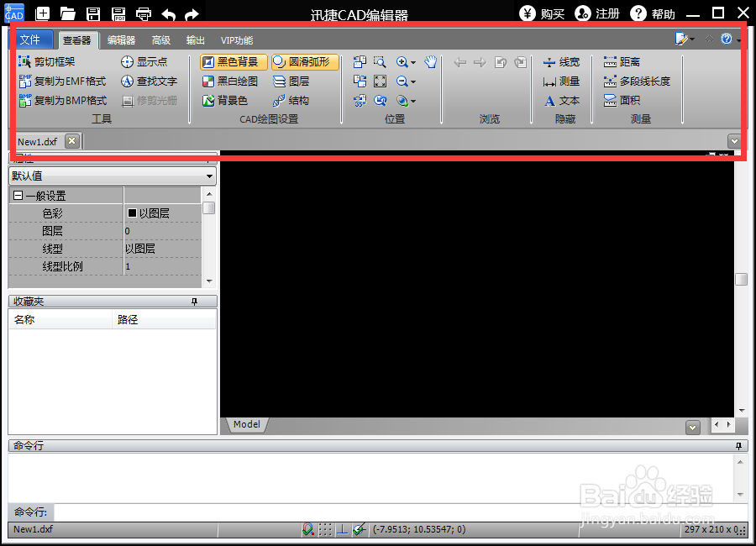756x546 pixels.
Task: Open the 图层 layers dialog
Action: (291, 81)
